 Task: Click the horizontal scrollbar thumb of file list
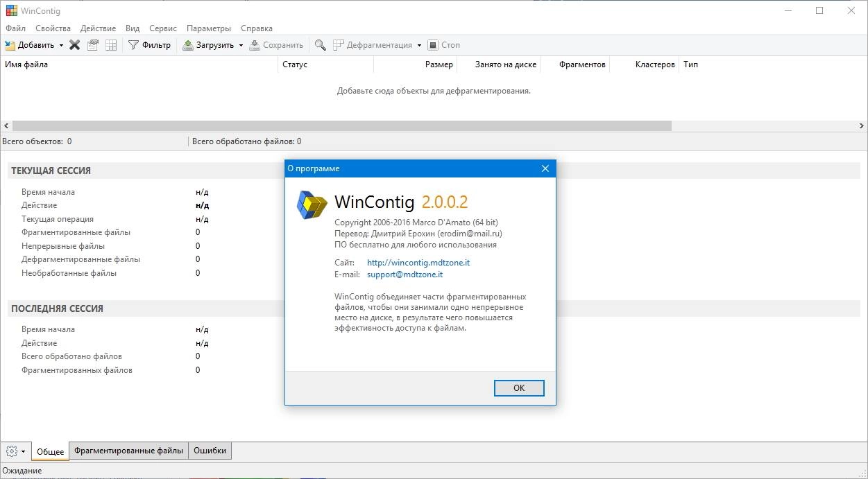click(x=341, y=126)
